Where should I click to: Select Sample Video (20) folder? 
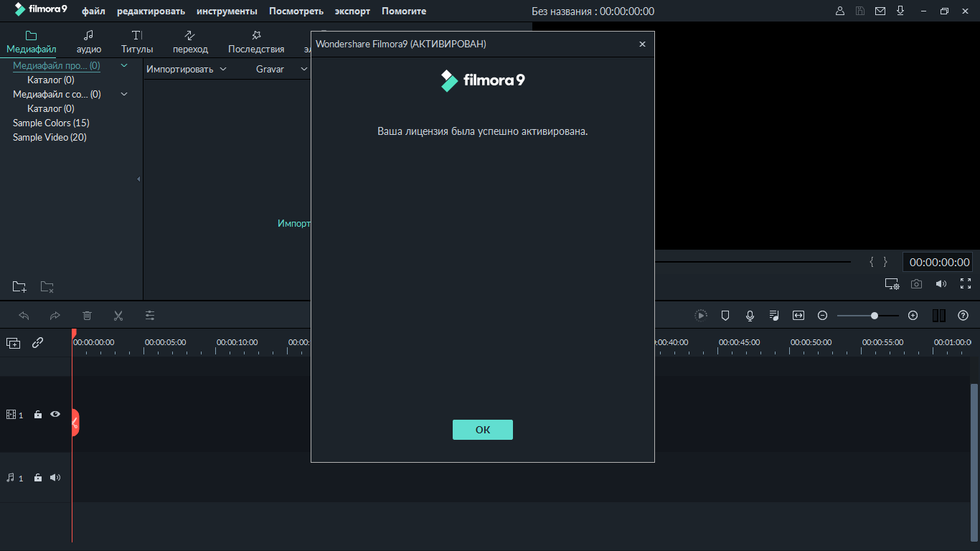[50, 137]
